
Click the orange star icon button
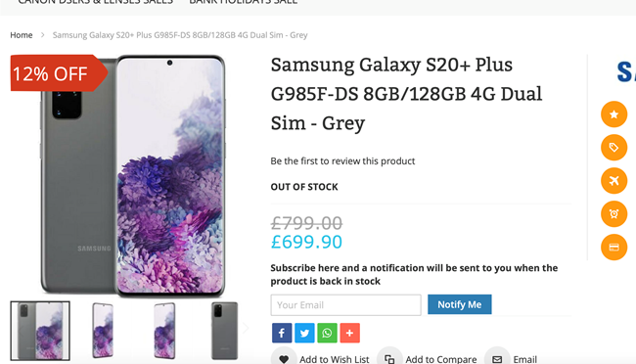point(613,114)
